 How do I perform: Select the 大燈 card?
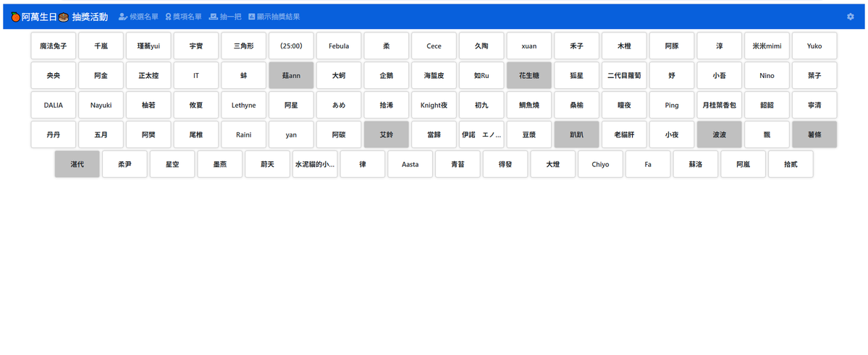(x=553, y=164)
